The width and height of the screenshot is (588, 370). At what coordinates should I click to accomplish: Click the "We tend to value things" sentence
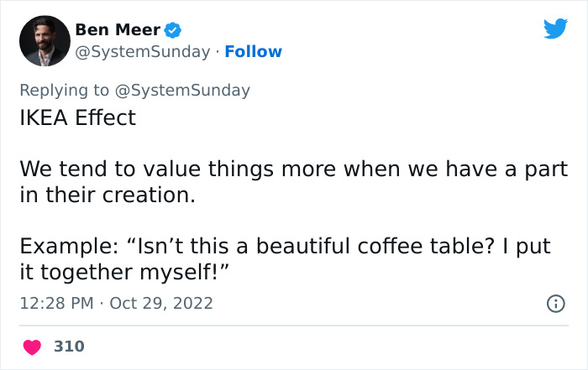[x=126, y=169]
